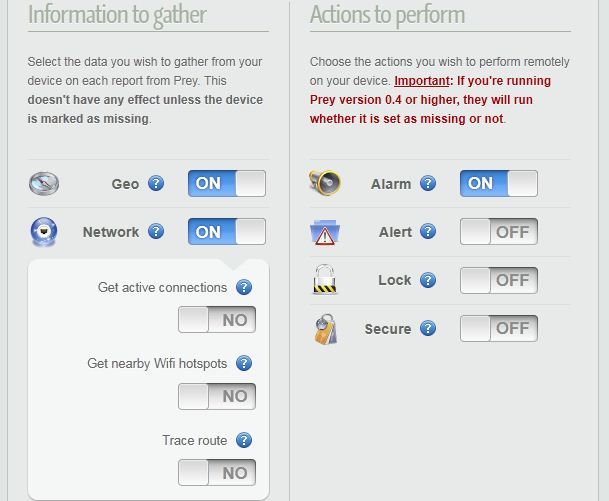This screenshot has width=609, height=501.
Task: Disable the Network toggle
Action: (227, 232)
